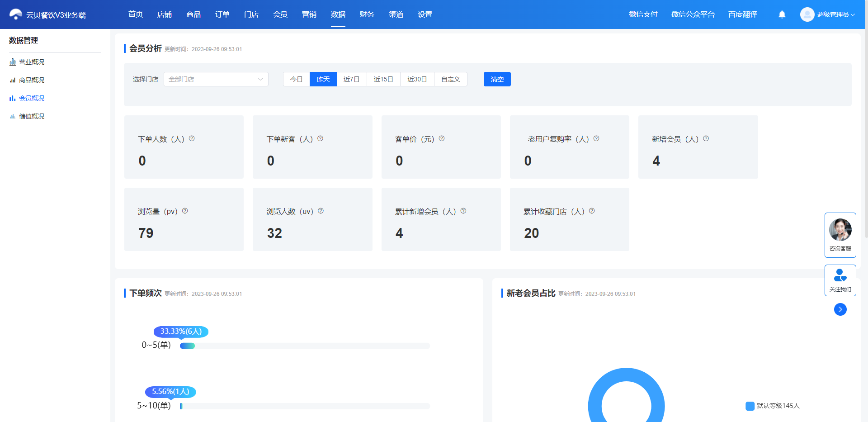Open the 财务 top menu

(367, 14)
